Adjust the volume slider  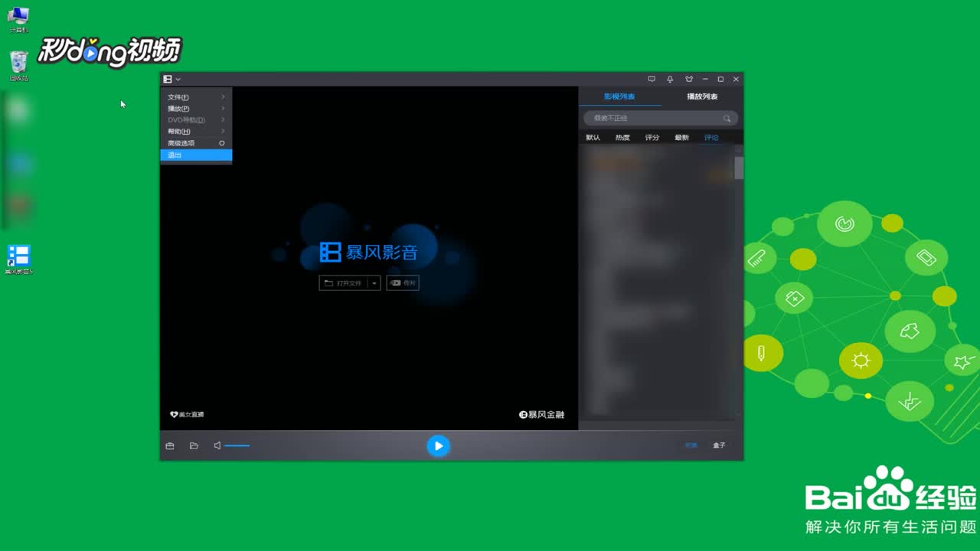(x=237, y=445)
